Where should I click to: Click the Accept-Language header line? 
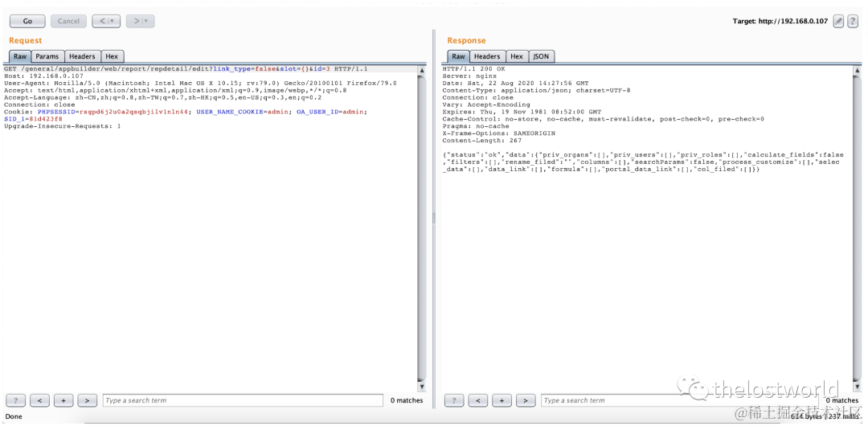coord(162,97)
